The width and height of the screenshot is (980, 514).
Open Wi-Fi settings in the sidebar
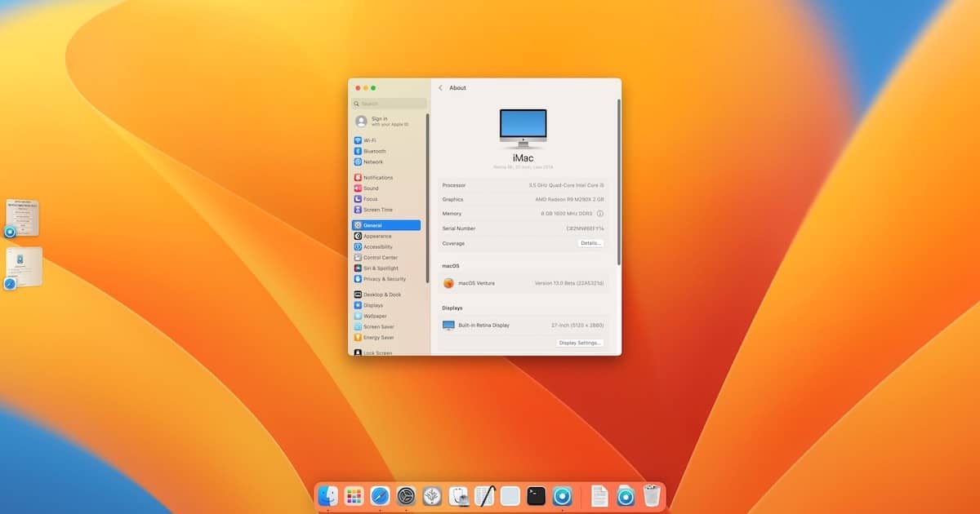point(369,140)
